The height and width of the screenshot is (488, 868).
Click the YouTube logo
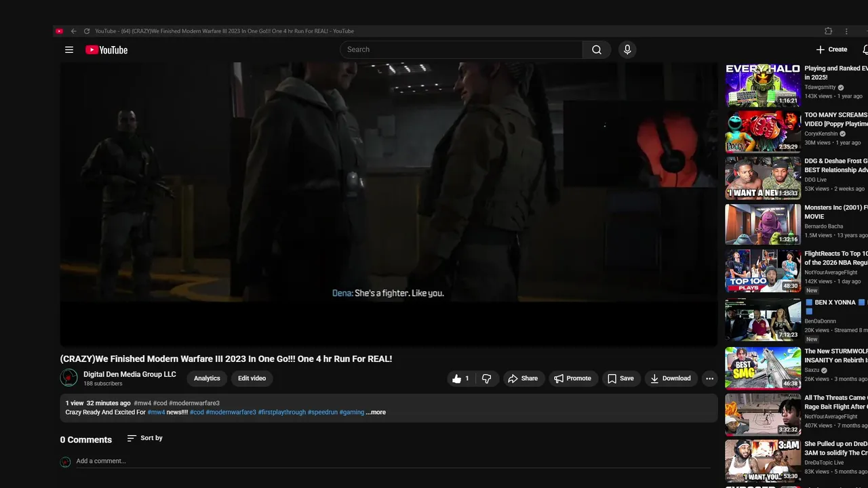click(106, 49)
